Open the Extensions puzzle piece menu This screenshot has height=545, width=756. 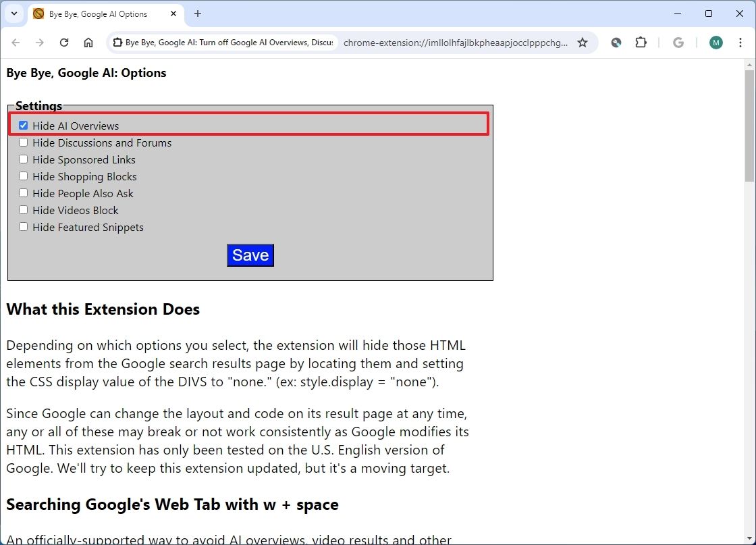click(x=641, y=42)
